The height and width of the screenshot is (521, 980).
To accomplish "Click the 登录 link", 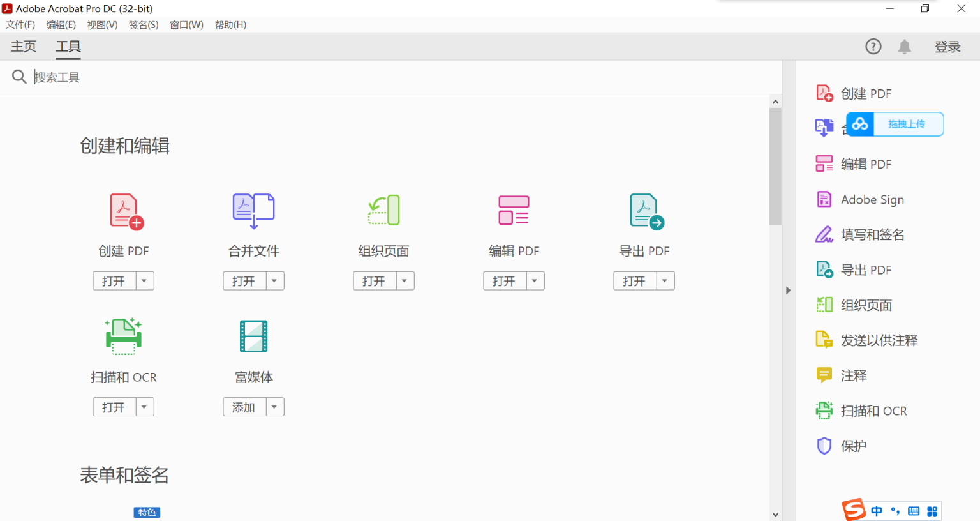I will [948, 46].
